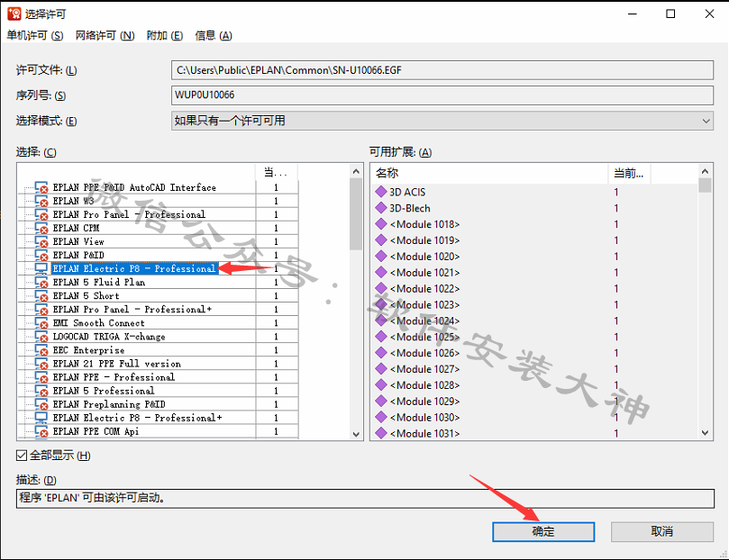The width and height of the screenshot is (729, 560).
Task: Click the 描述 description text box
Action: (x=365, y=498)
